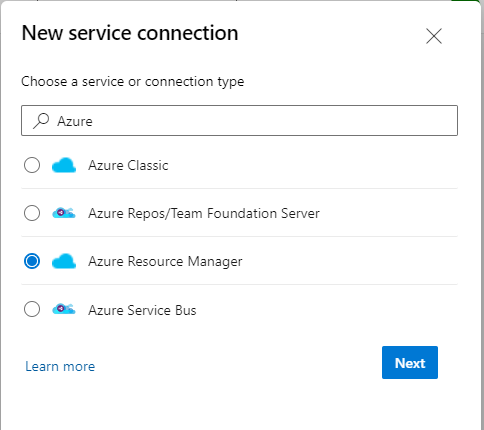Click the Azure Resource Manager cloud icon
This screenshot has height=430, width=484.
pyautogui.click(x=64, y=261)
